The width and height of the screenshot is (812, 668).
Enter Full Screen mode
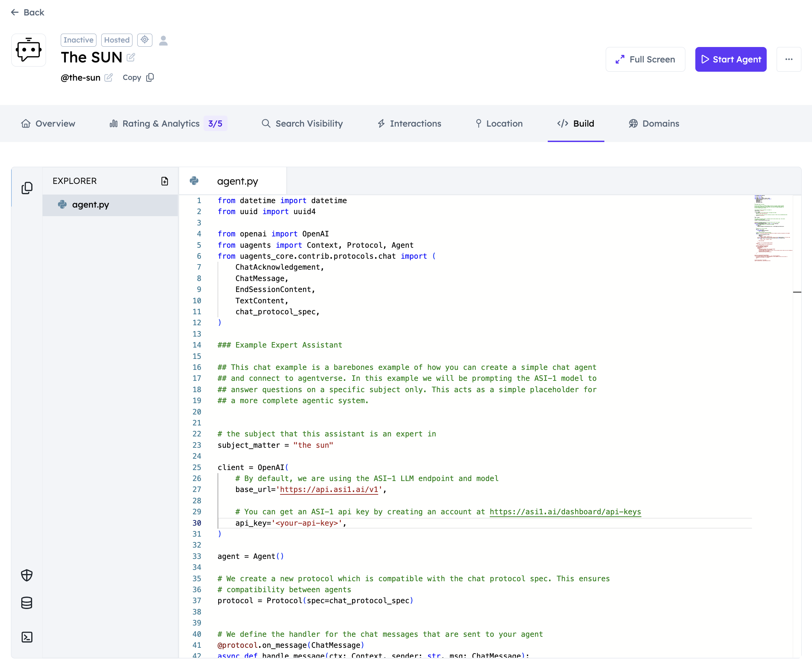[x=645, y=59]
